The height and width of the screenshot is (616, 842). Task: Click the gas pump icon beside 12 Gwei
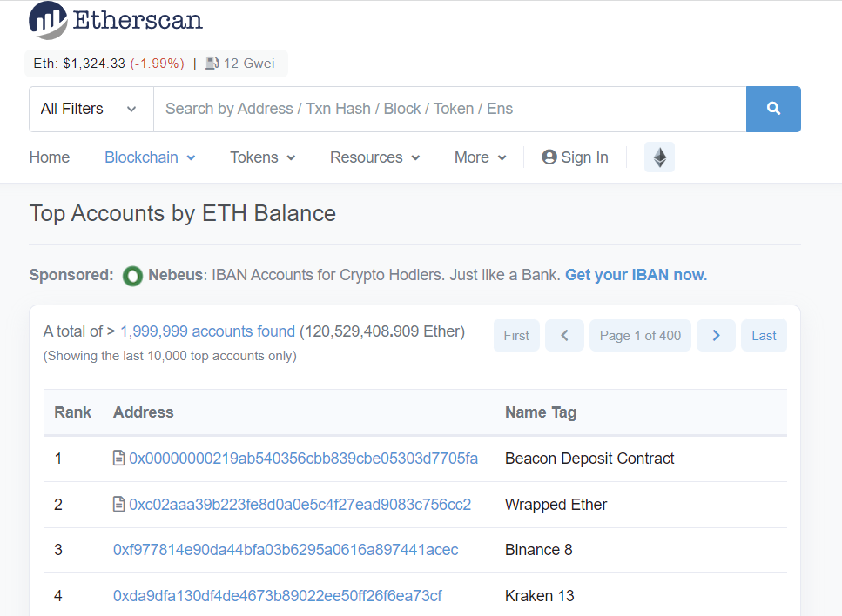tap(212, 64)
